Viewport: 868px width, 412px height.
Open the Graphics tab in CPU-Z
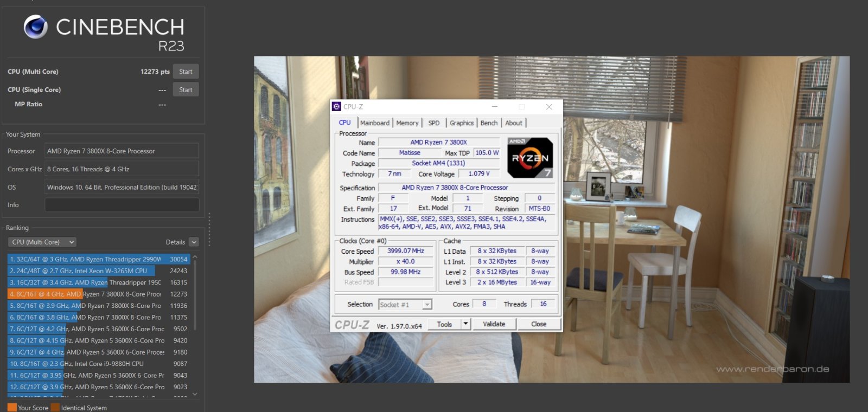click(x=462, y=123)
